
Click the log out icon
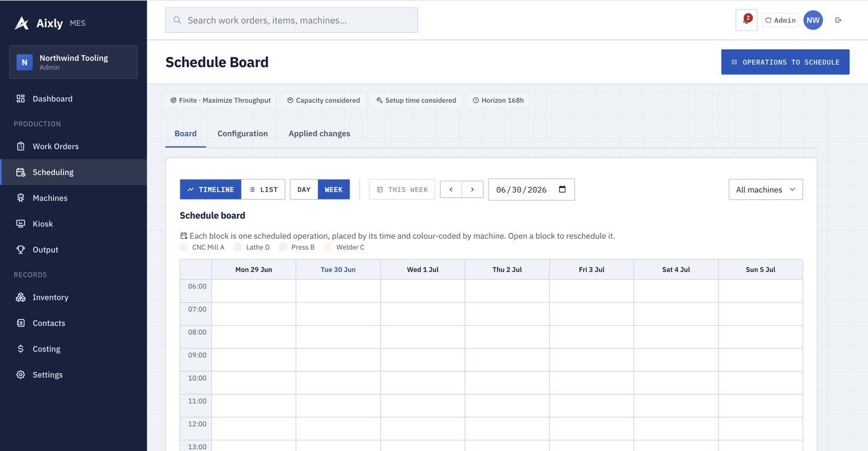click(x=838, y=20)
